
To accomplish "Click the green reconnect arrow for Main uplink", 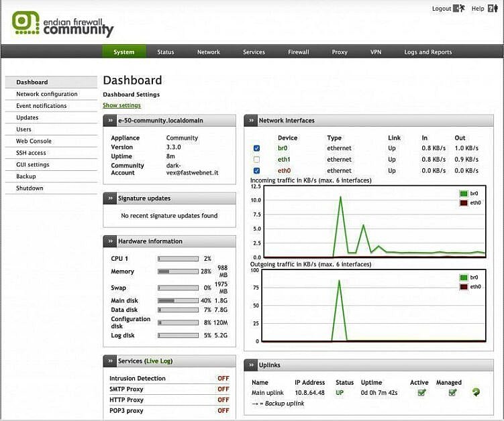I will point(476,392).
